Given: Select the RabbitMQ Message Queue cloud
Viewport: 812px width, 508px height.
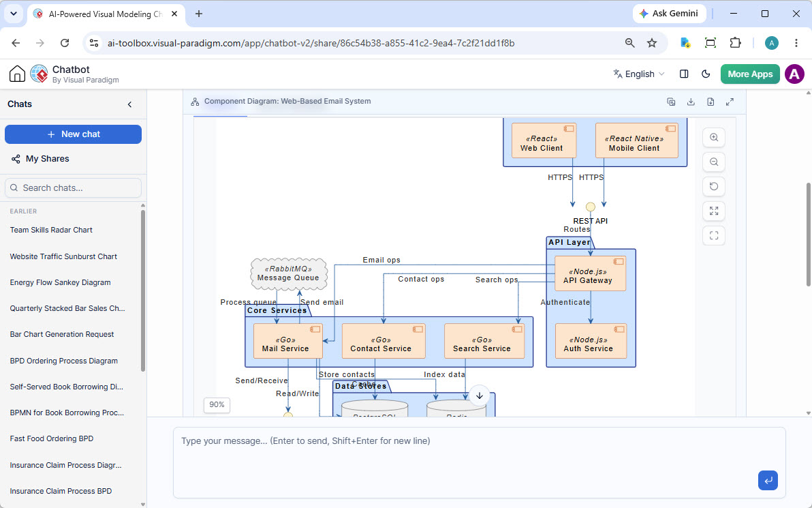Looking at the screenshot, I should click(x=288, y=273).
